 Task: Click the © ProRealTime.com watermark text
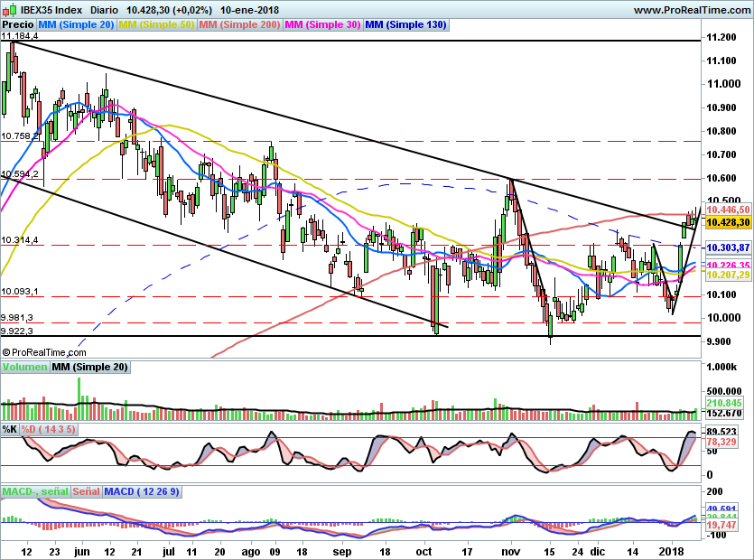coord(43,352)
